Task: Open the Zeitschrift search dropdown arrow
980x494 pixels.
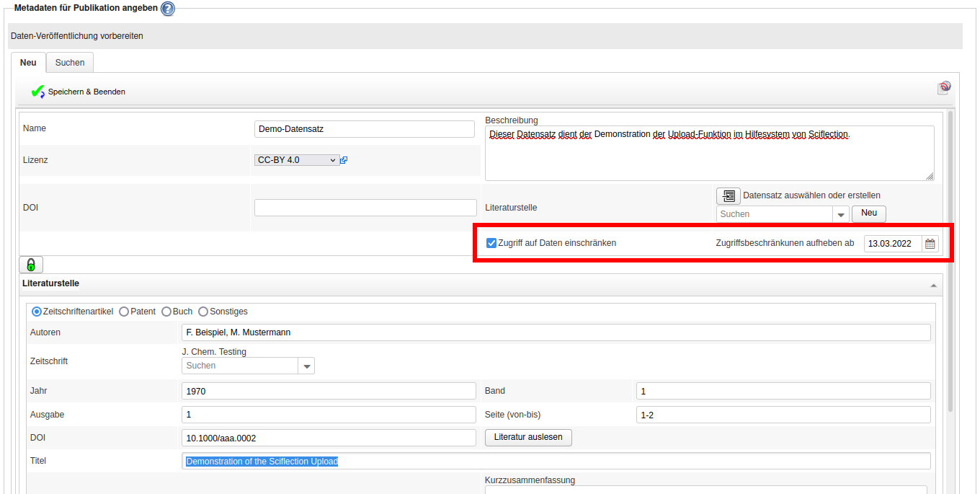Action: click(x=307, y=366)
